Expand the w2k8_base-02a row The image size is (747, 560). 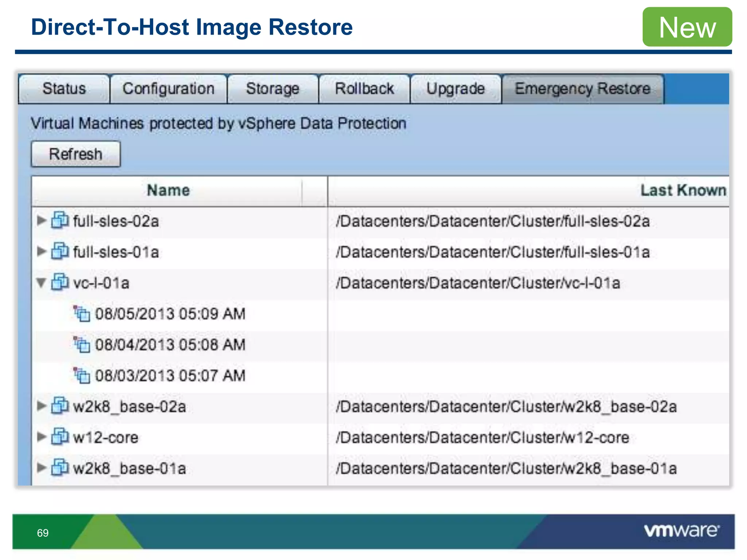[42, 406]
